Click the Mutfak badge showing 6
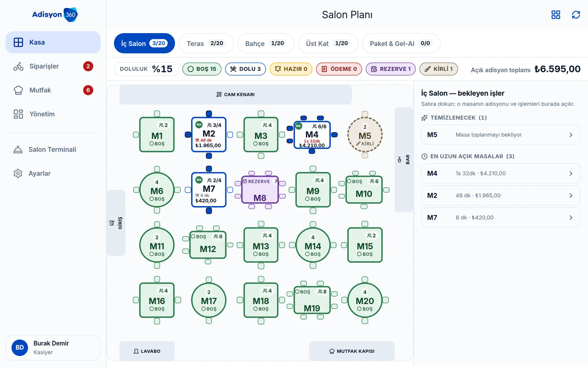This screenshot has height=368, width=588. pos(88,90)
